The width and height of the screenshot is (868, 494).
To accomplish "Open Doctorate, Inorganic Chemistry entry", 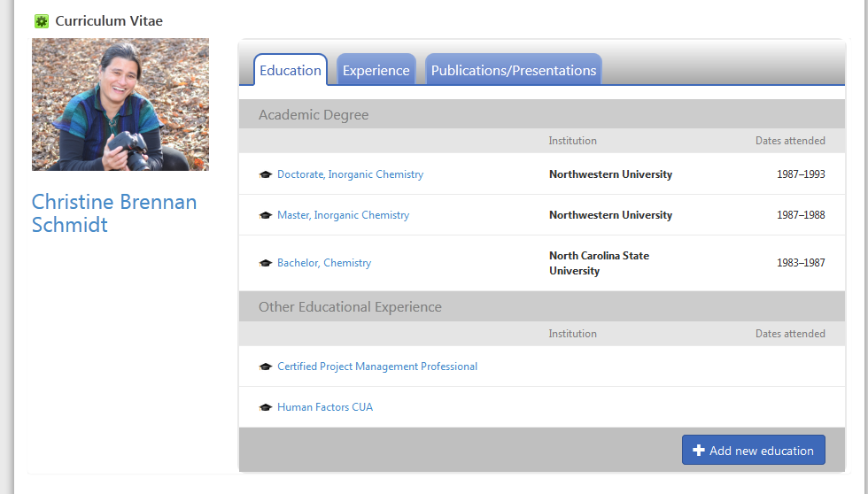I will 350,174.
